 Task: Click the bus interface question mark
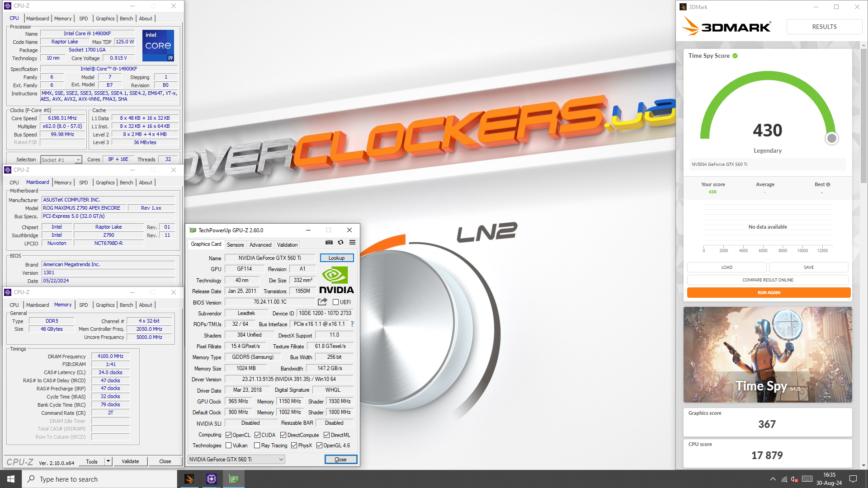click(x=352, y=324)
